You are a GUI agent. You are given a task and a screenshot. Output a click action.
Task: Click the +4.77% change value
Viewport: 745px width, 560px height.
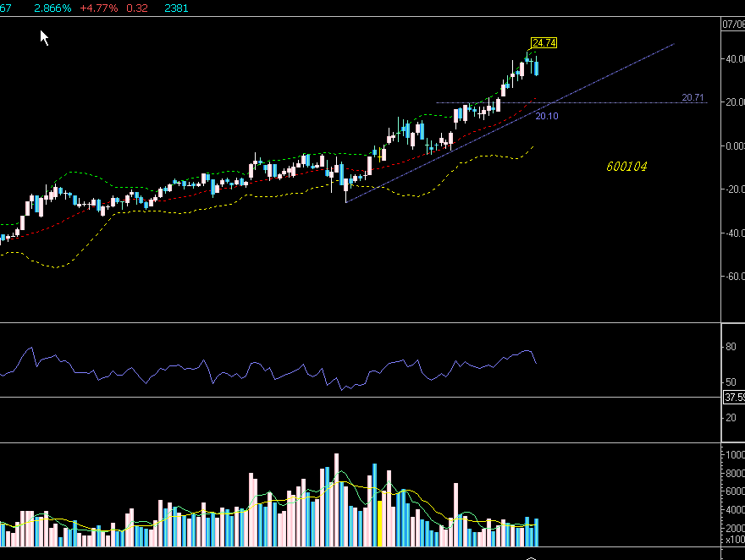click(99, 8)
